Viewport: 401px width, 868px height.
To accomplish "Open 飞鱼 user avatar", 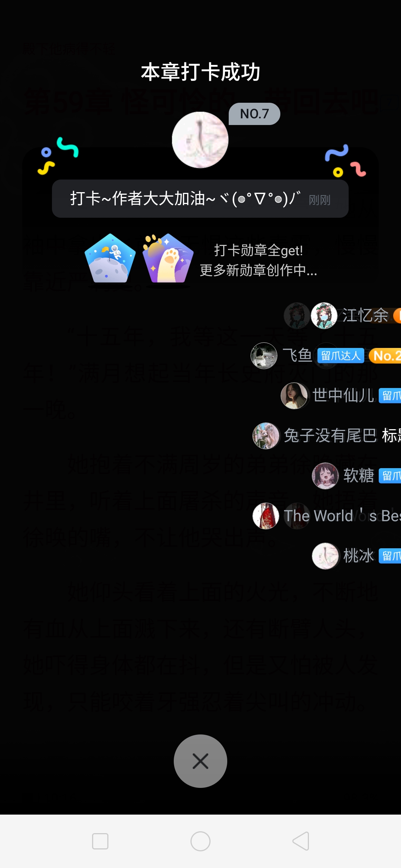I will point(264,356).
